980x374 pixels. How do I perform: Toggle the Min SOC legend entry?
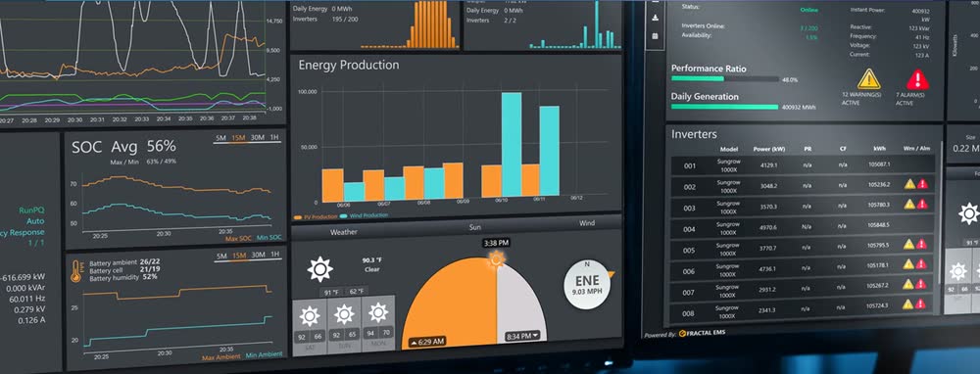269,237
